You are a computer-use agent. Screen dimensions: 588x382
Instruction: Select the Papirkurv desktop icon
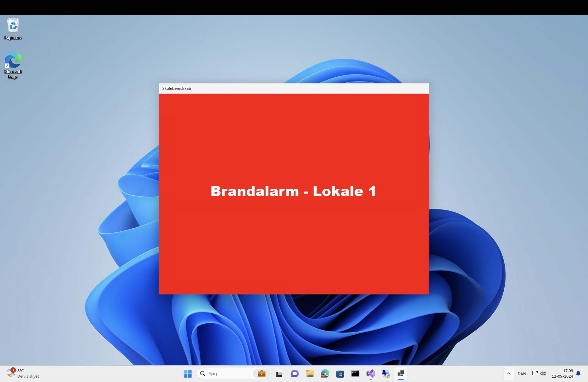[13, 29]
